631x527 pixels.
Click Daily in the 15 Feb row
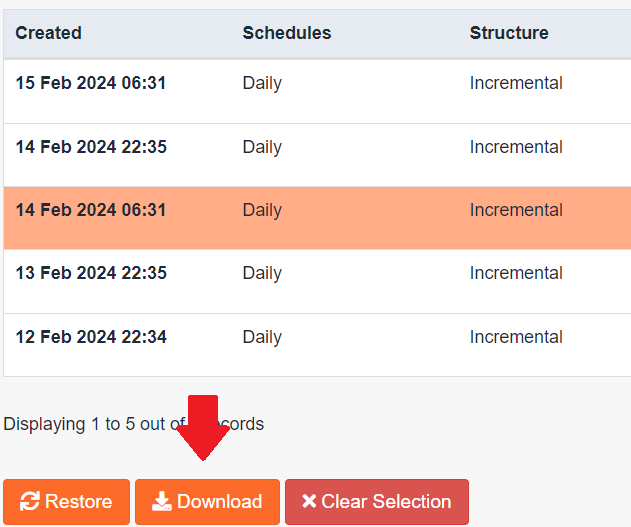click(262, 83)
